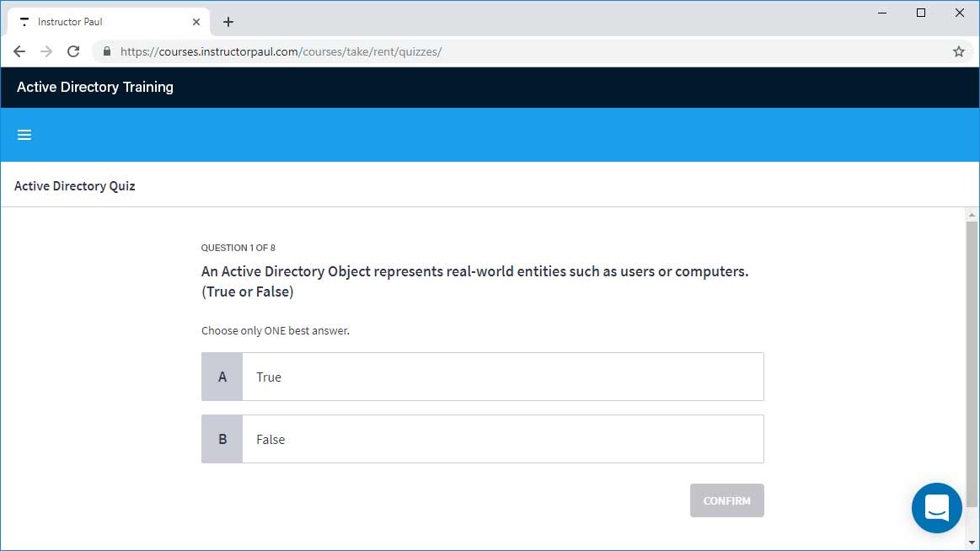Click the Active Directory Training header title

point(95,87)
